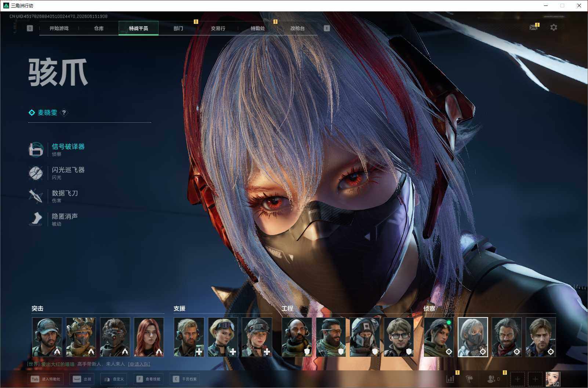Select the bald bearded 工程 operator
Viewport: 588px width, 388px height.
(x=297, y=337)
